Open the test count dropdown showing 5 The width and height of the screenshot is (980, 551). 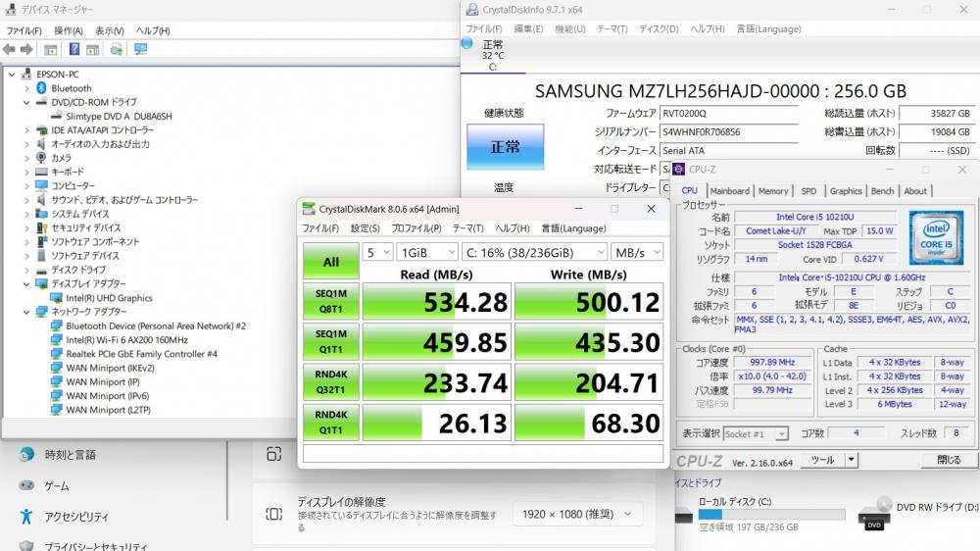click(x=377, y=253)
